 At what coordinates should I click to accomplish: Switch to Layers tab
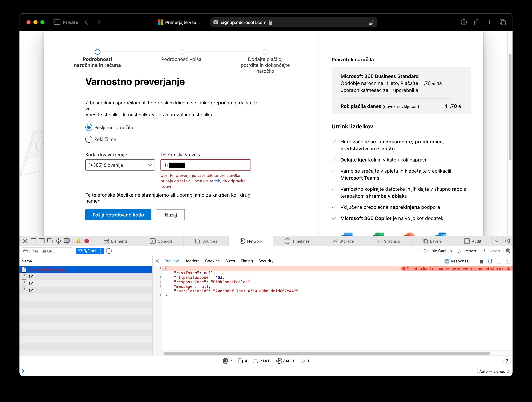(432, 241)
